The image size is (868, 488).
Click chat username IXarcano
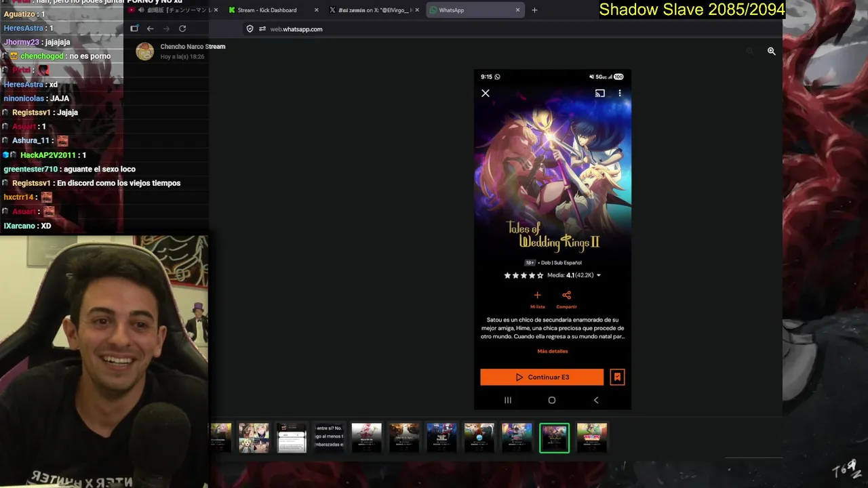point(19,226)
